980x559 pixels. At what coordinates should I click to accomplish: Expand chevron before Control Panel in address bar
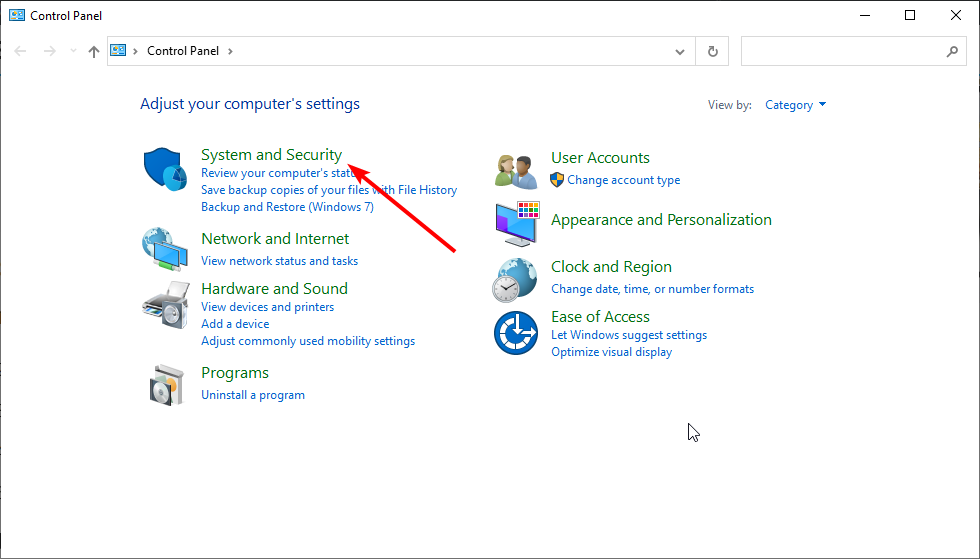[x=135, y=51]
